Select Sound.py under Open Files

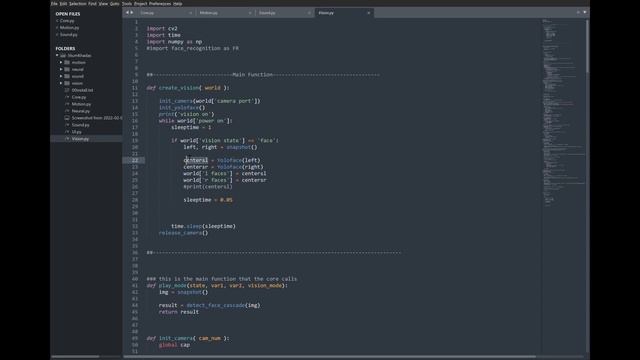tap(69, 35)
